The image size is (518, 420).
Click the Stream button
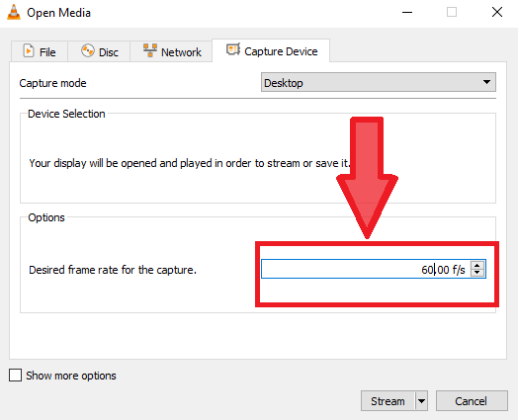[388, 401]
